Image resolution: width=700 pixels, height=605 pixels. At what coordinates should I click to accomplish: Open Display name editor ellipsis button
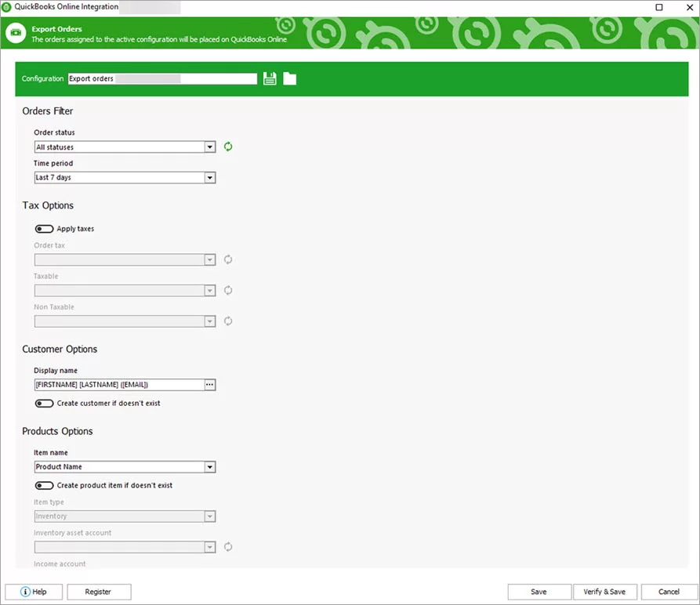(x=210, y=385)
